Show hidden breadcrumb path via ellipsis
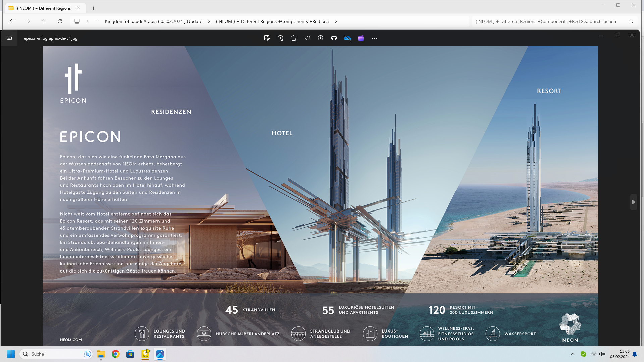This screenshot has height=362, width=644. pyautogui.click(x=97, y=21)
